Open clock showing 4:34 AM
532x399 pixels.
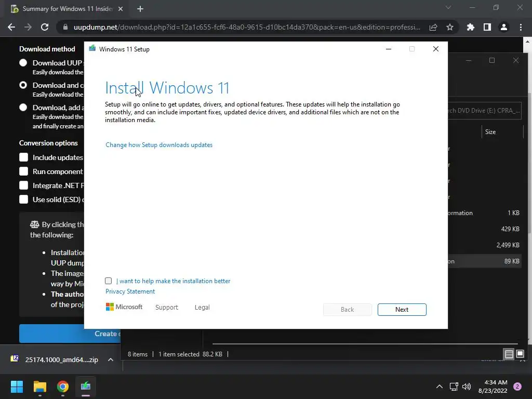tap(493, 387)
